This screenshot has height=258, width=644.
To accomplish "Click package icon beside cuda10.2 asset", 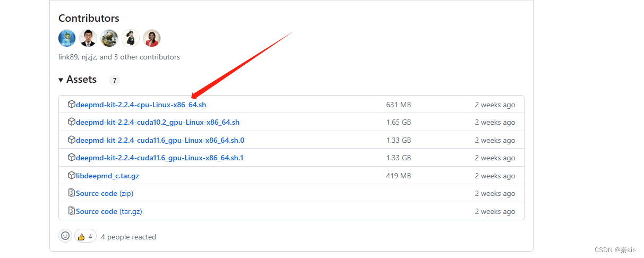I will click(72, 122).
